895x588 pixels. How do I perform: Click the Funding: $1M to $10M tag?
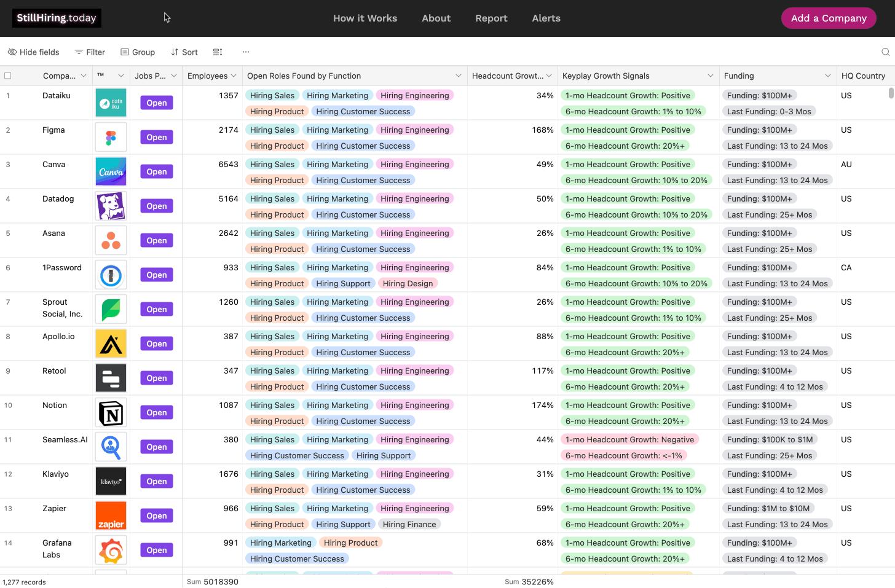coord(768,508)
